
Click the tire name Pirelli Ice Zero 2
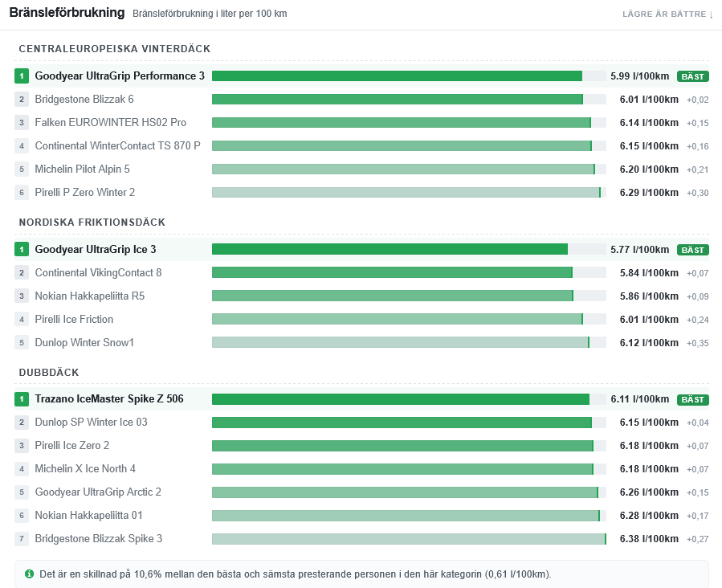71,446
